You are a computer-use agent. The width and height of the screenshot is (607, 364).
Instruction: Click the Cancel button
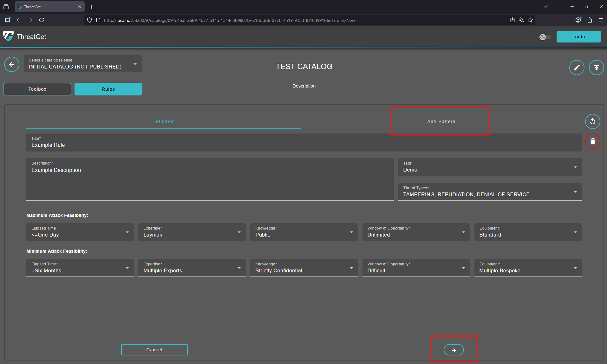154,349
